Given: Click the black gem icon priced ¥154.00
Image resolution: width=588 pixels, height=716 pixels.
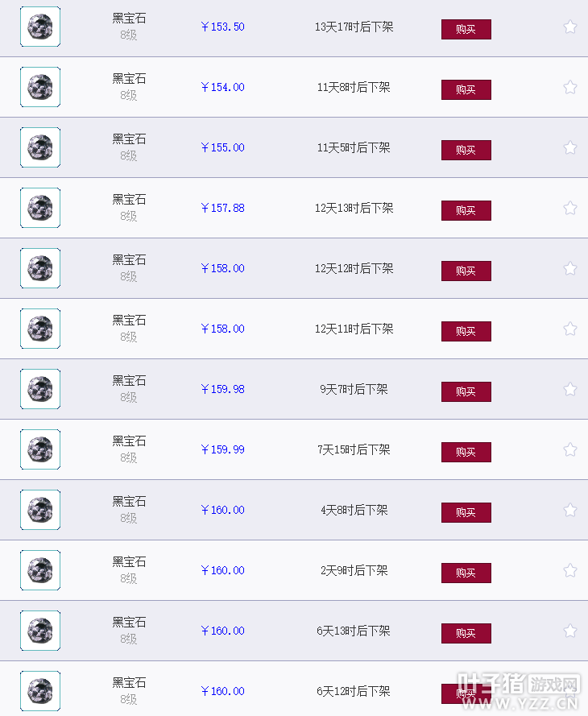Looking at the screenshot, I should [40, 87].
